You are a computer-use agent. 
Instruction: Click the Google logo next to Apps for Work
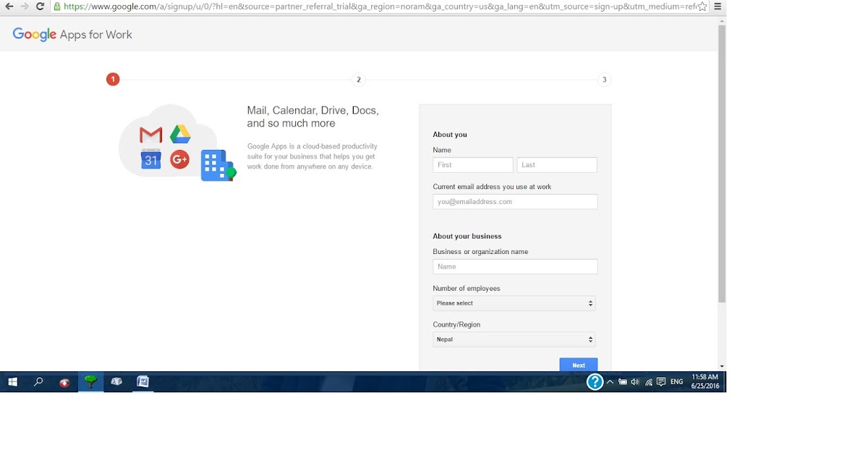pos(34,34)
